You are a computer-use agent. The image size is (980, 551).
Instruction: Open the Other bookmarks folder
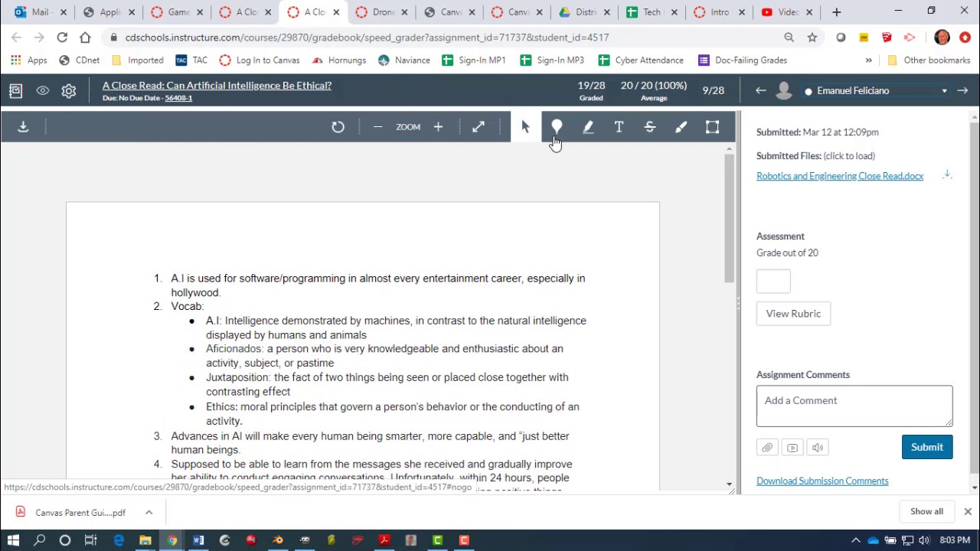(929, 60)
